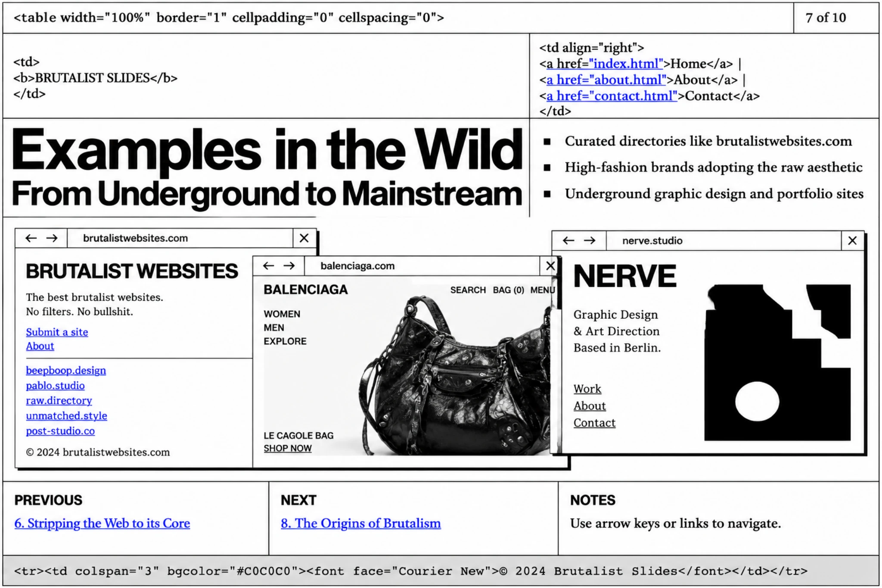Click the Underground graphic design bullet
Image resolution: width=882 pixels, height=588 pixels.
[714, 194]
